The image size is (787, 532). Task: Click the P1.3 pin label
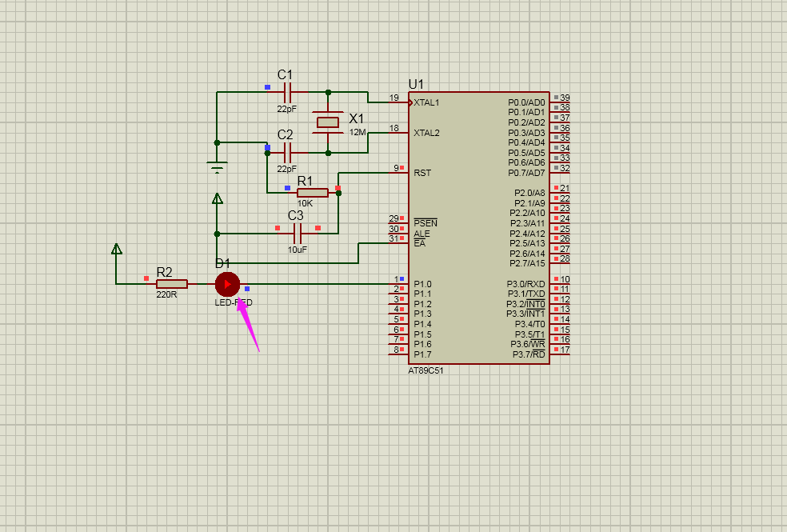tap(422, 314)
